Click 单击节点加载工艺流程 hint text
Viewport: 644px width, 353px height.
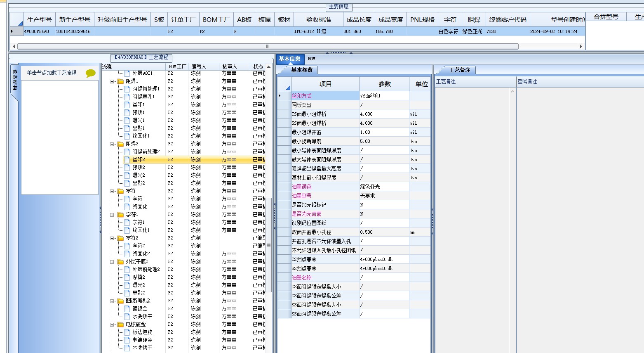pyautogui.click(x=52, y=73)
